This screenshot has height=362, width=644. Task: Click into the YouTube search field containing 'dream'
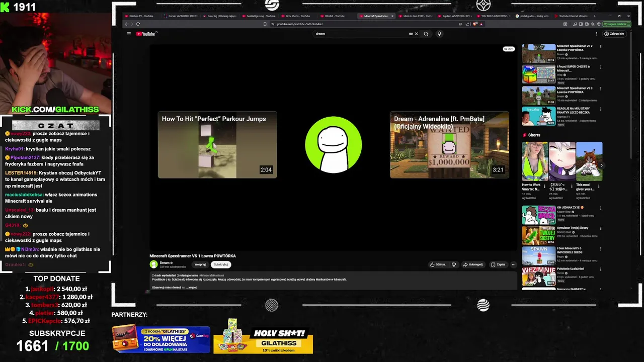362,34
